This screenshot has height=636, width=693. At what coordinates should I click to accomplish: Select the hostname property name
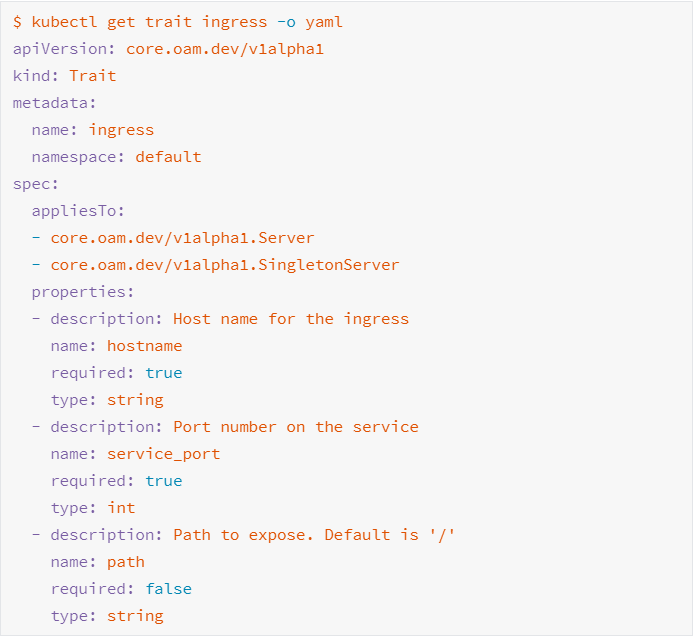pos(145,346)
